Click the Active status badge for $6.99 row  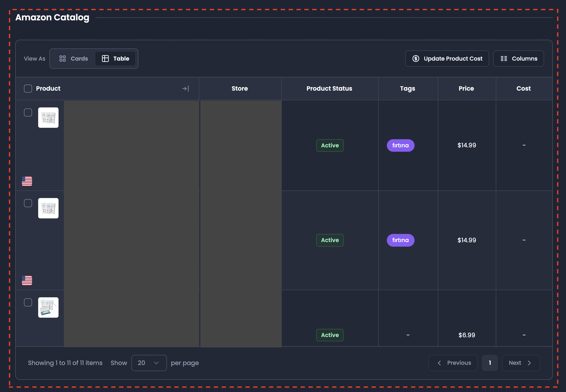pos(330,335)
